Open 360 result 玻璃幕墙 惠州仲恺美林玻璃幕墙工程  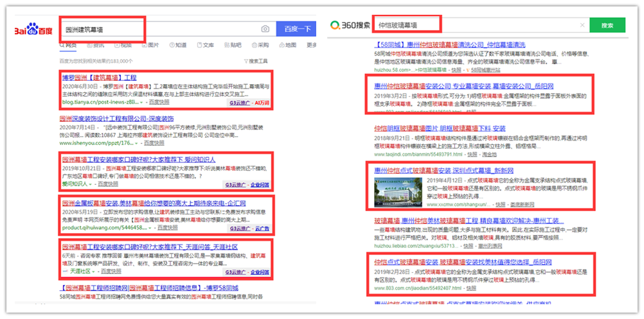coord(469,221)
